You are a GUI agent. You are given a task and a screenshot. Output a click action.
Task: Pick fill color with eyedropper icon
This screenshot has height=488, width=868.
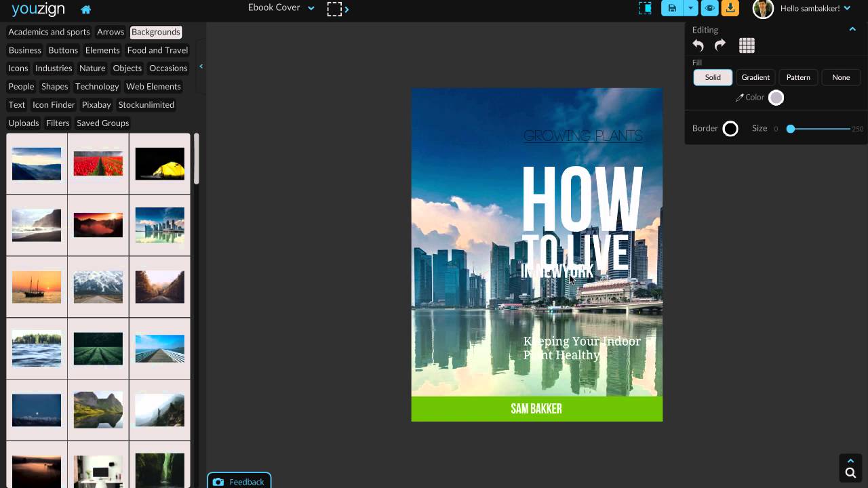point(739,98)
